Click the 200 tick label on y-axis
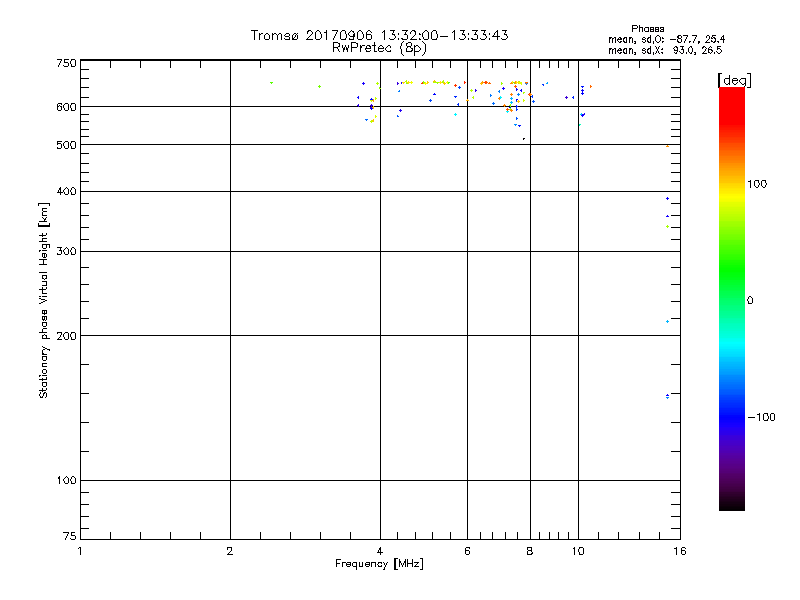This screenshot has height=600, width=800. pyautogui.click(x=65, y=336)
